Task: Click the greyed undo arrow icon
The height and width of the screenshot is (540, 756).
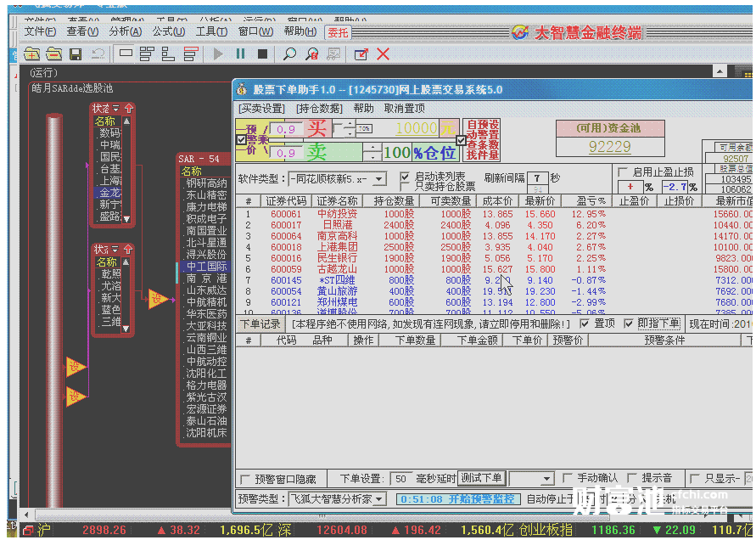Action: (98, 54)
